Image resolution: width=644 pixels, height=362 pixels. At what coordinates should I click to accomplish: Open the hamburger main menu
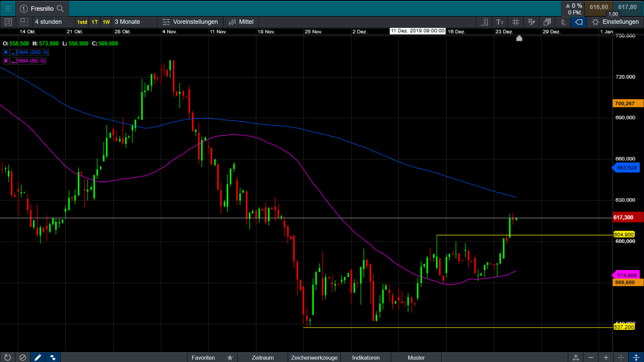point(8,9)
